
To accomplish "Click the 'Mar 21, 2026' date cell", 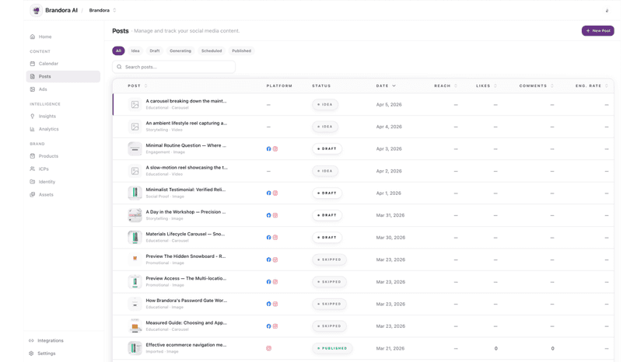I will click(390, 348).
